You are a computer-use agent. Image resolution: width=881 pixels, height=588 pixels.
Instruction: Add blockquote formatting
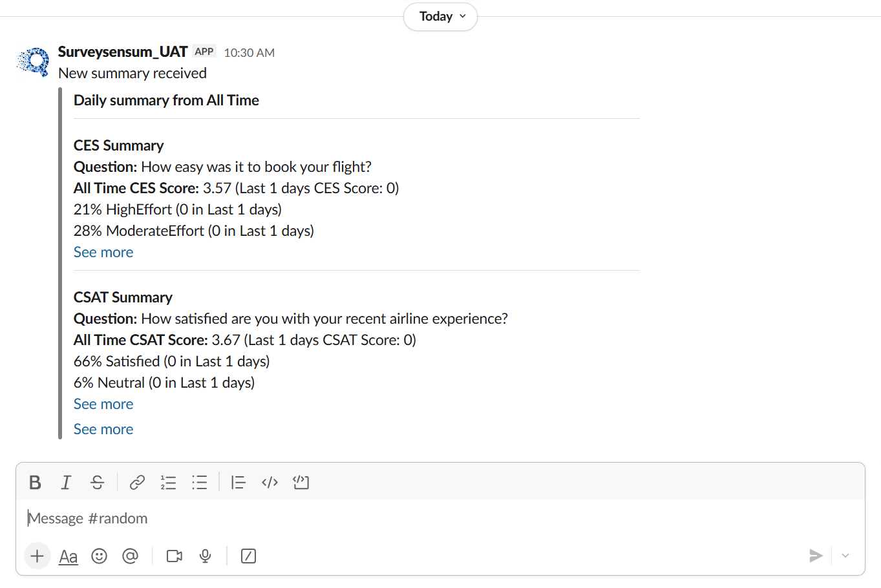(x=239, y=483)
